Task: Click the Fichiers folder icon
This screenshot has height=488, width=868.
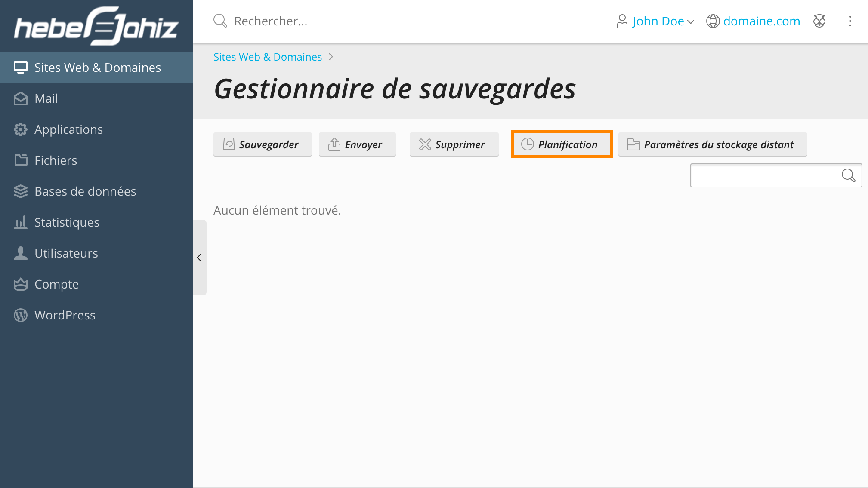Action: [21, 160]
